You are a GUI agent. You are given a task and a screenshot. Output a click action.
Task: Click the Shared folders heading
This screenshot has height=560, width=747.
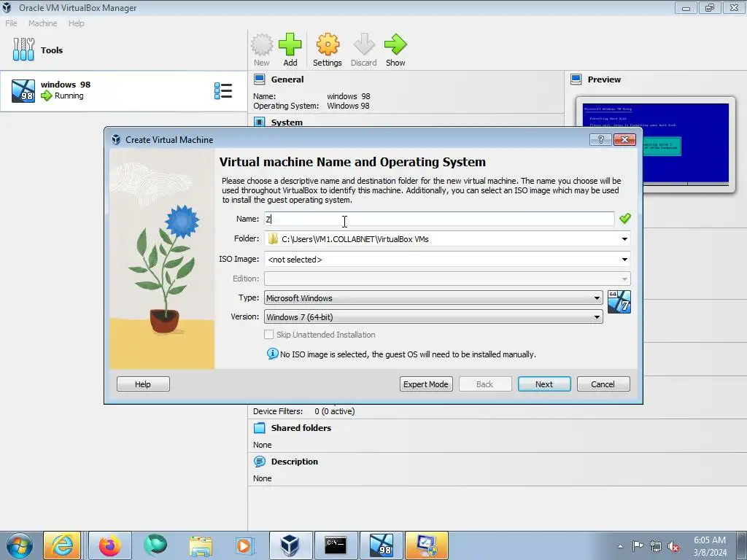pos(301,427)
